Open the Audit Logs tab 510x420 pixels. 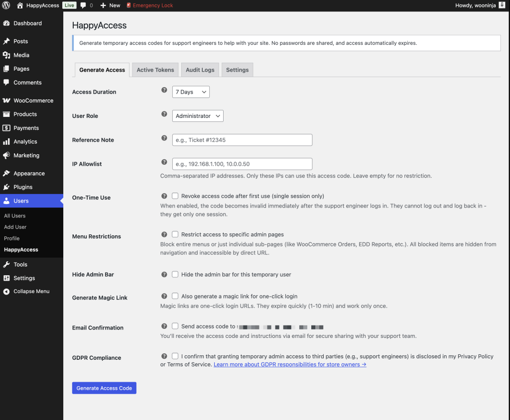tap(200, 70)
